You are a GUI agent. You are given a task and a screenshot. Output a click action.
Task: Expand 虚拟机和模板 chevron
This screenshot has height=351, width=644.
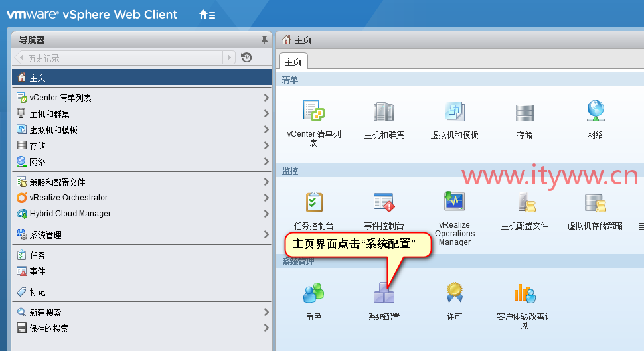[266, 129]
